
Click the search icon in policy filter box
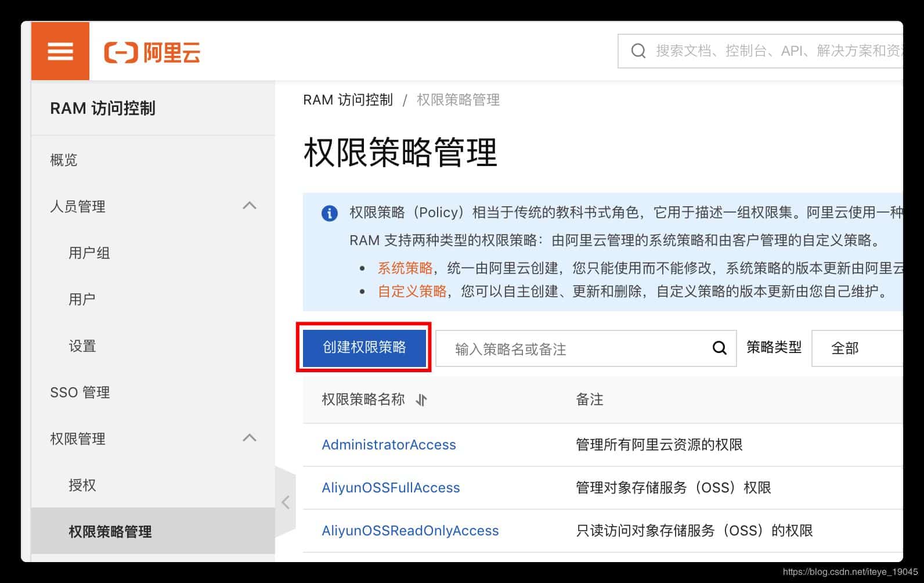[719, 348]
